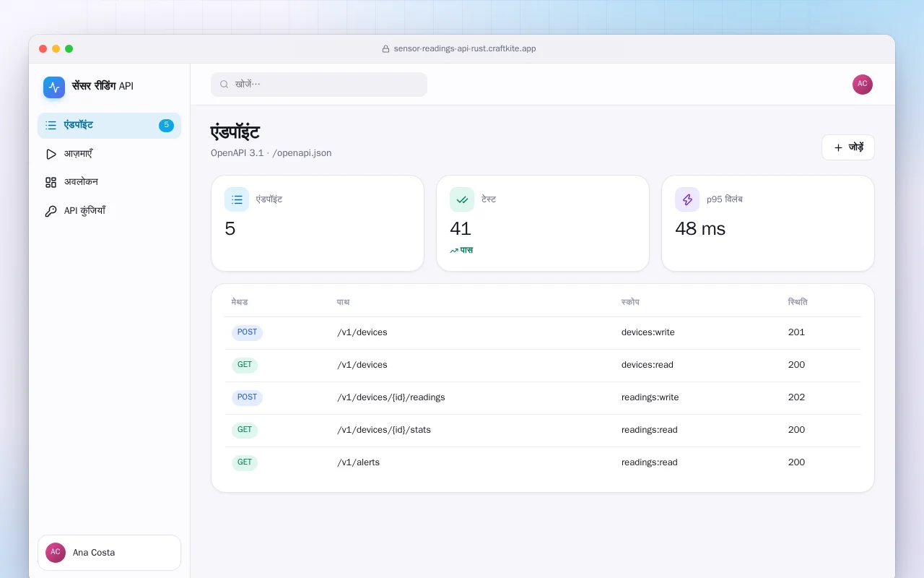Click the search magnifier icon
The width and height of the screenshot is (924, 578).
coord(225,85)
